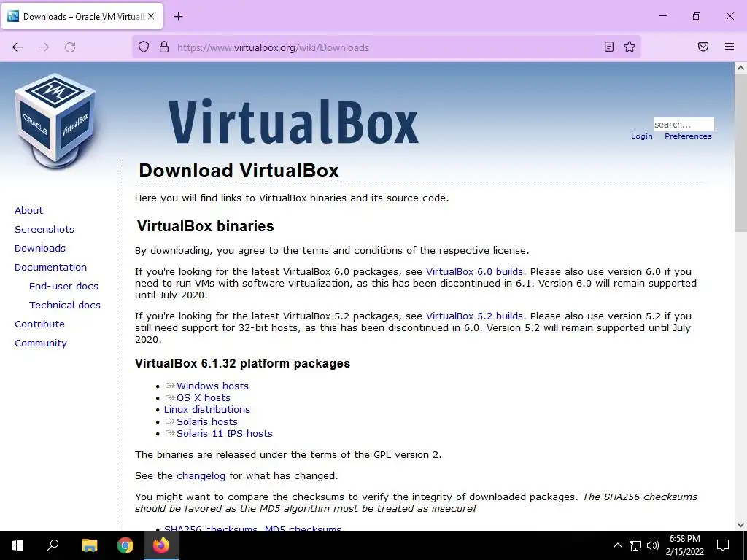Select Downloads in the sidebar
The height and width of the screenshot is (560, 747).
click(x=40, y=249)
